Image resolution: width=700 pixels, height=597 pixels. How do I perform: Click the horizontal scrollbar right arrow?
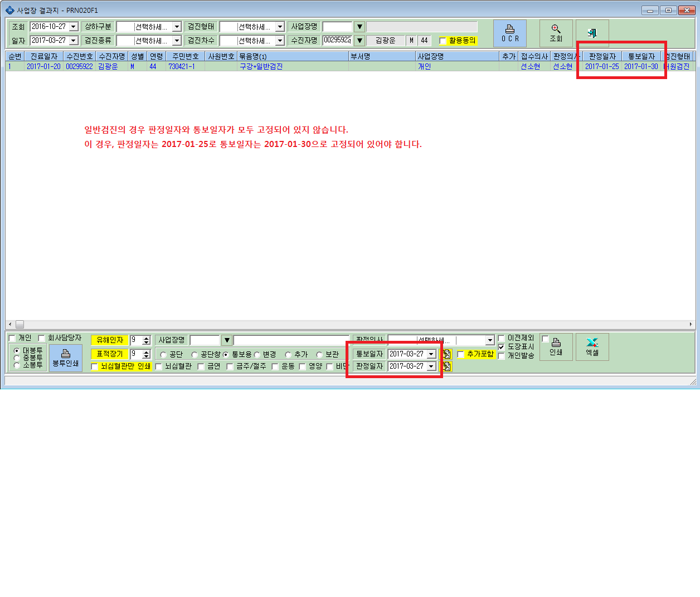tap(691, 324)
